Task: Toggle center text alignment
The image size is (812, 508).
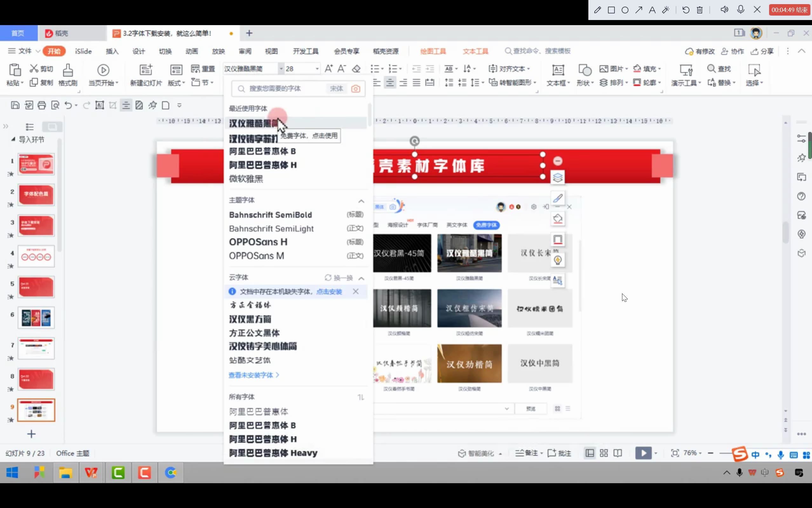Action: click(x=390, y=82)
